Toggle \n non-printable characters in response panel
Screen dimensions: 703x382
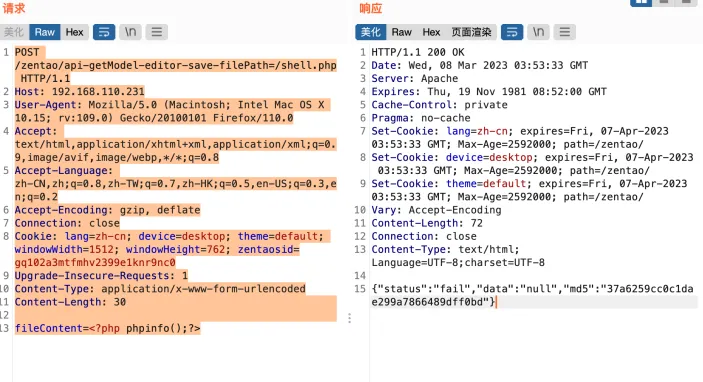(538, 32)
